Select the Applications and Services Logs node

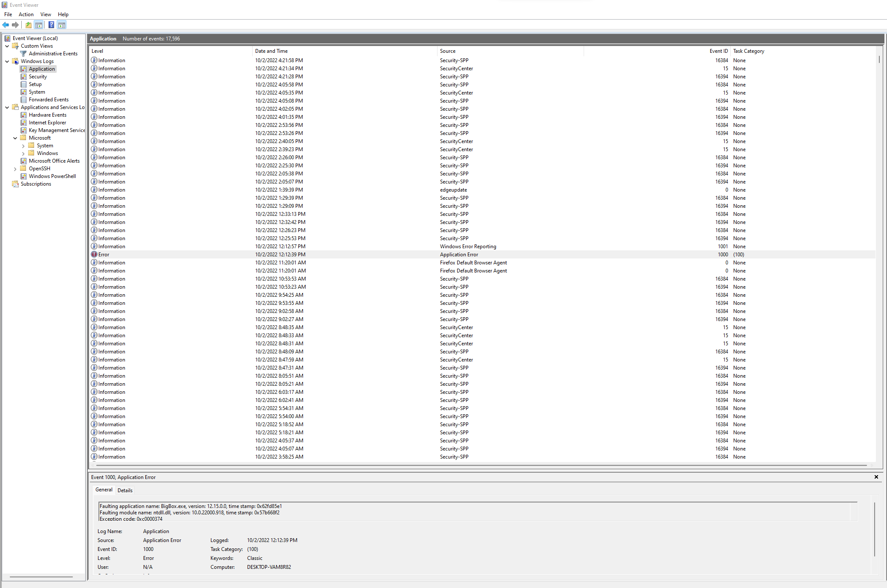[52, 107]
